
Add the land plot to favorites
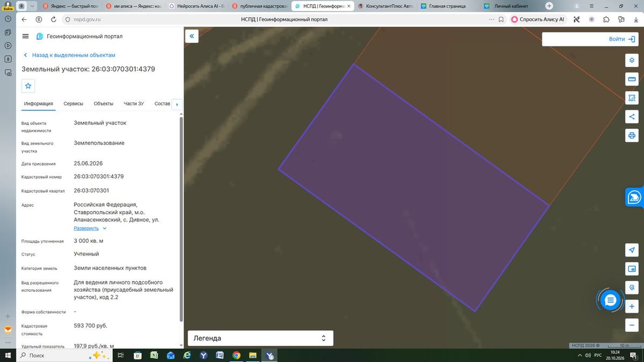[x=28, y=86]
